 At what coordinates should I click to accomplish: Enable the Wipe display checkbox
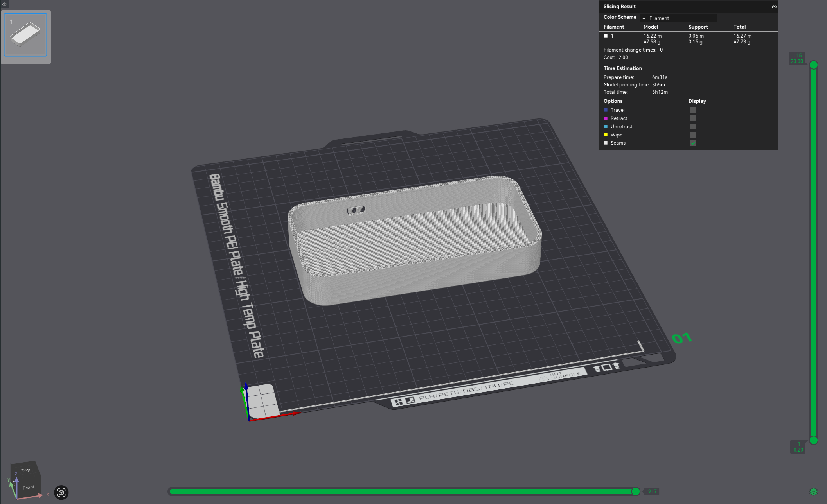tap(693, 135)
